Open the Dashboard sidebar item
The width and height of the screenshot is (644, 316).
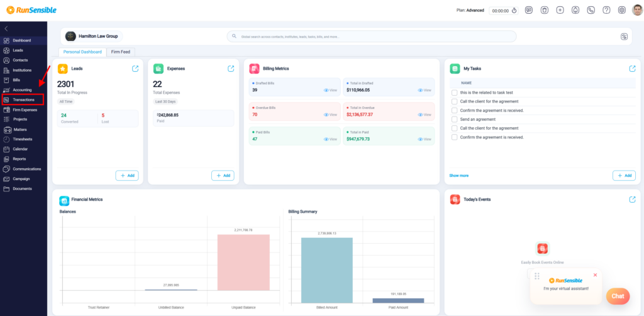click(x=23, y=40)
